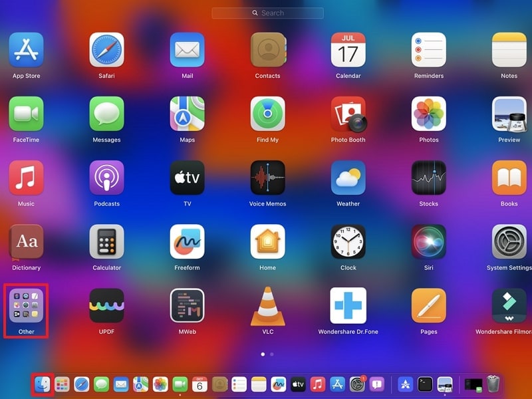
Task: Launch VLC media player
Action: coord(268,307)
